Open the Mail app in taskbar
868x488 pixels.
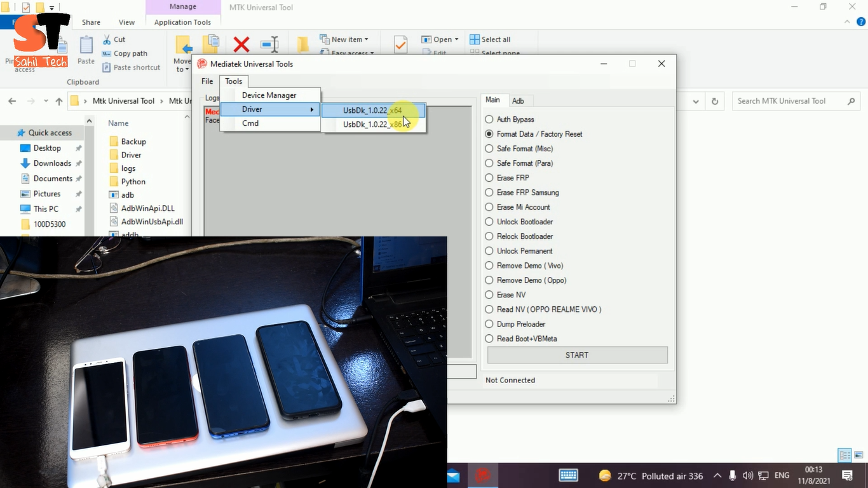pyautogui.click(x=453, y=475)
